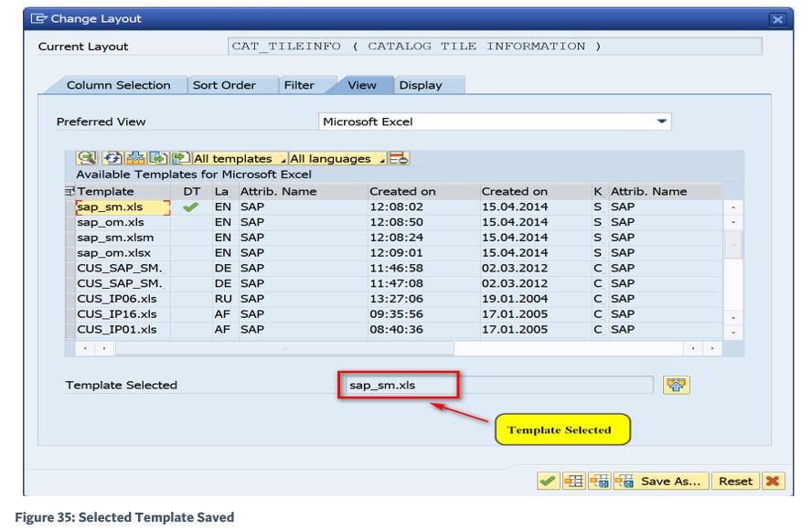This screenshot has width=812, height=530.
Task: Open the All languages filter menu
Action: [x=337, y=158]
